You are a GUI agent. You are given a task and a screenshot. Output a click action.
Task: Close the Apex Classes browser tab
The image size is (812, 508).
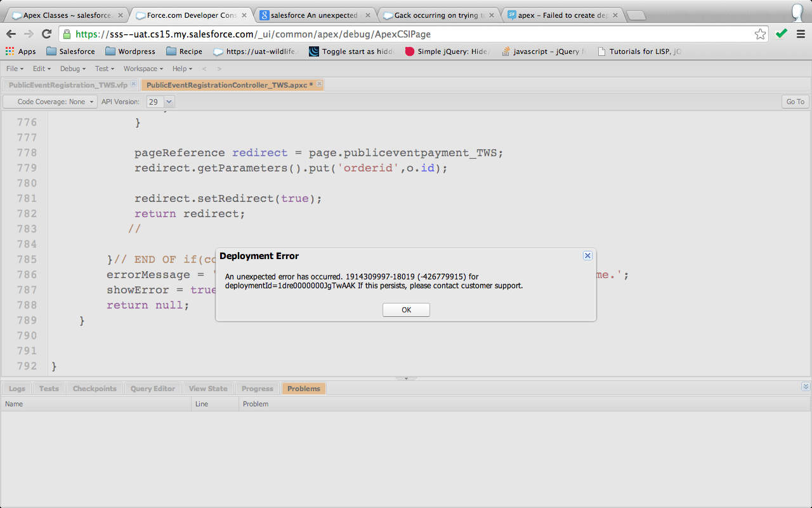[121, 15]
